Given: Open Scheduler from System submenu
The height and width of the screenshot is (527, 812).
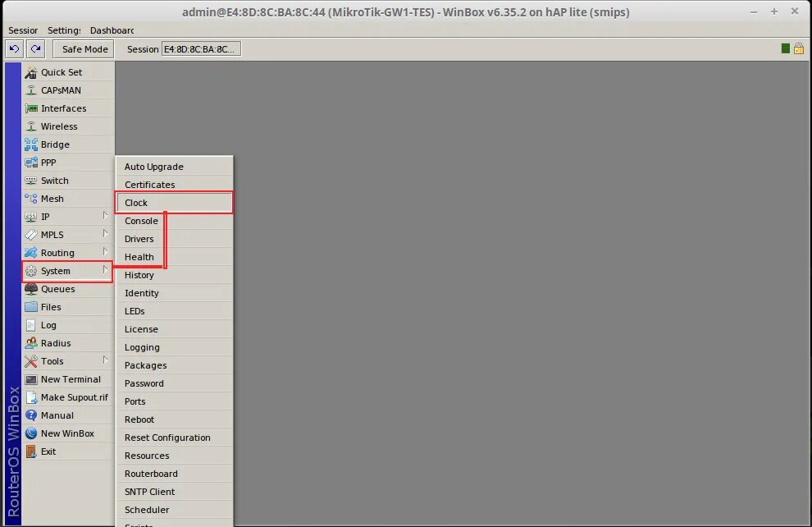Looking at the screenshot, I should coord(175,510).
